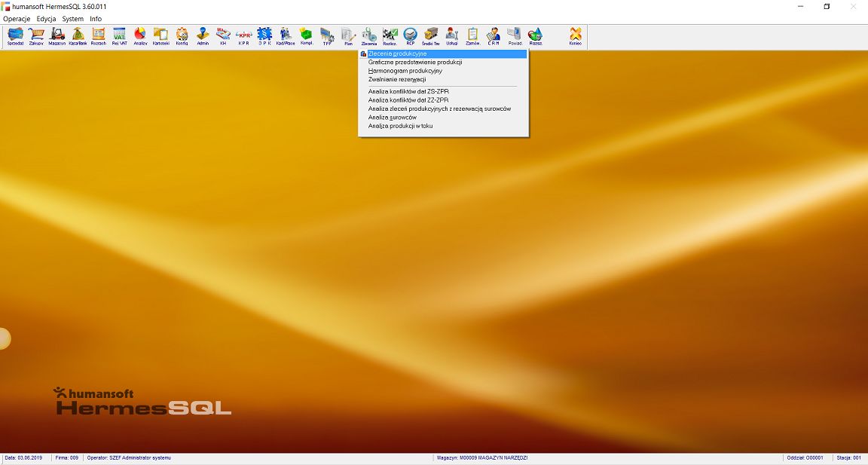Screen dimensions: 868x465
Task: Select Zlecenia produkcyjne menu entry
Action: [443, 54]
